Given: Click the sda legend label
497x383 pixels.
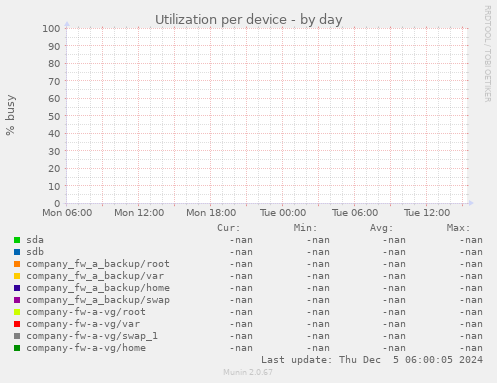Looking at the screenshot, I should click(35, 240).
